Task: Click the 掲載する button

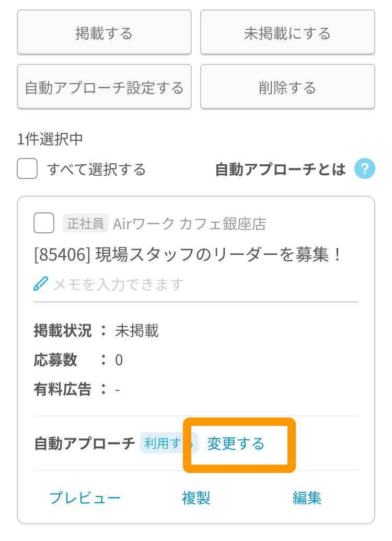Action: 104,32
